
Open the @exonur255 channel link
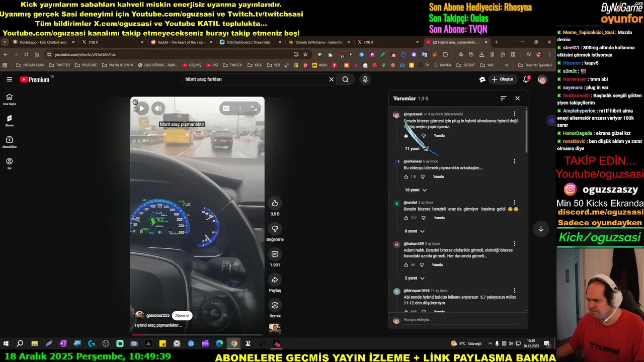click(157, 315)
